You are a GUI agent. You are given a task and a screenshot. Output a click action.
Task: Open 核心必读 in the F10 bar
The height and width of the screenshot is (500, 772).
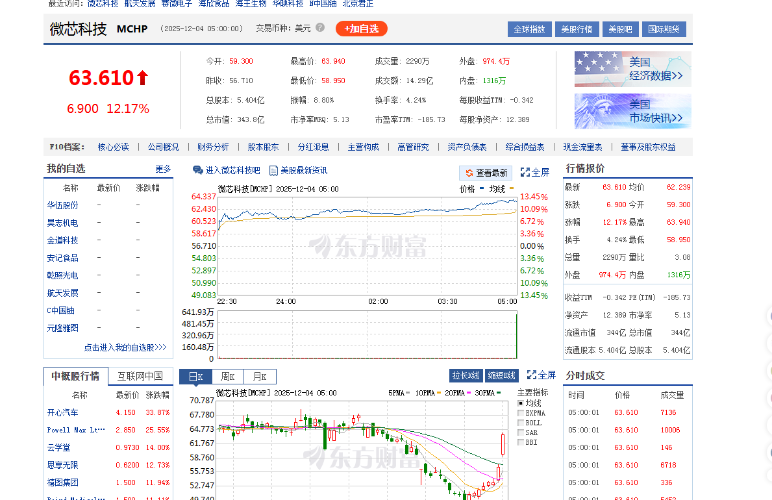tap(113, 147)
